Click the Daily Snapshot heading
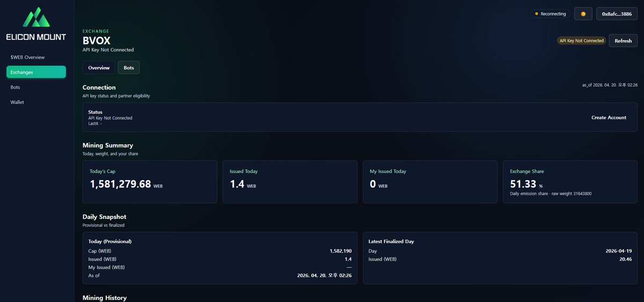The image size is (644, 302). click(105, 217)
